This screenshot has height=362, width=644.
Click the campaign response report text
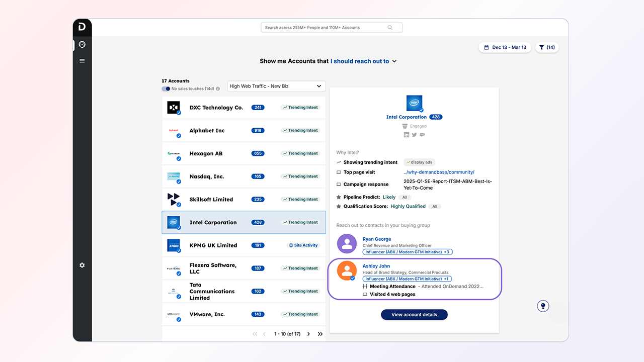[x=448, y=185]
